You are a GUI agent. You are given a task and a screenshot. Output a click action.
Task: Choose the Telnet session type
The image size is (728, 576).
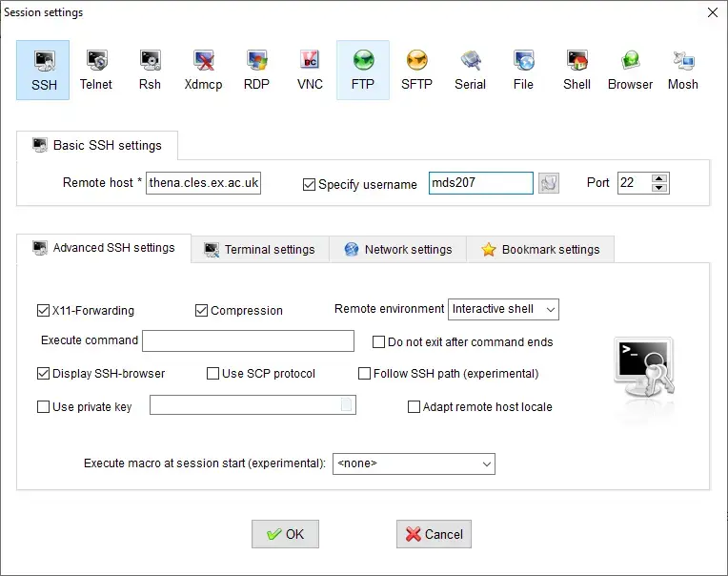pos(96,71)
